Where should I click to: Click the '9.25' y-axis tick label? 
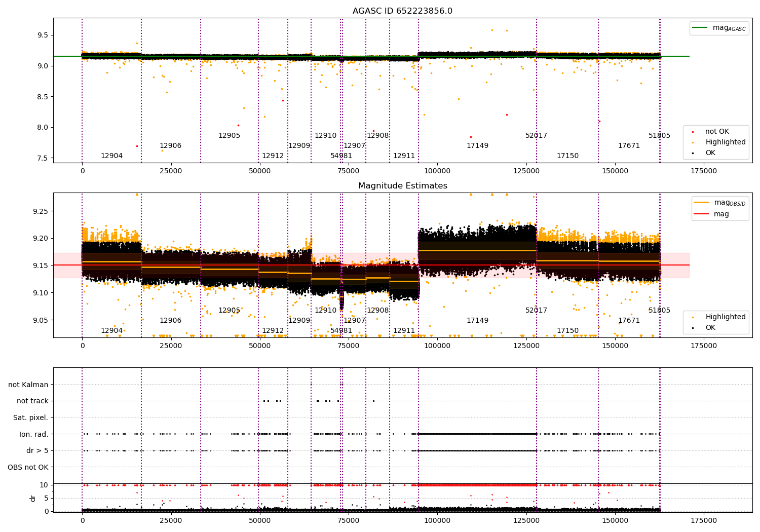tap(41, 211)
